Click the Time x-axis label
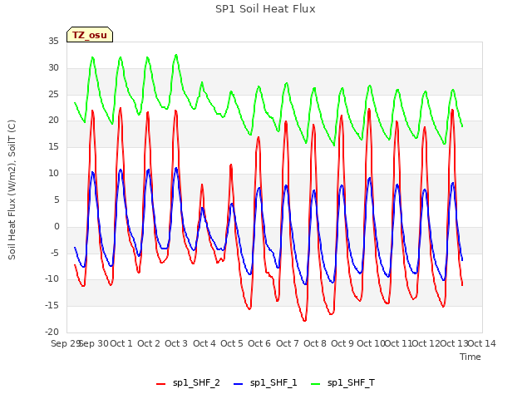532x399 pixels. [470, 357]
